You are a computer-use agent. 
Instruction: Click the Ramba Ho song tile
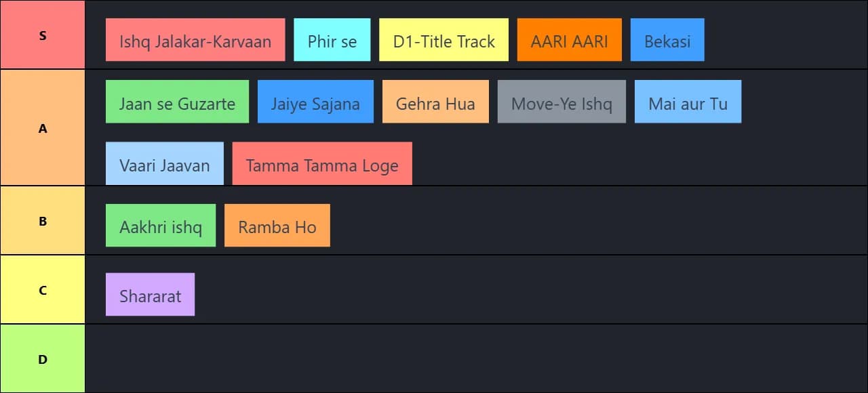pos(277,225)
